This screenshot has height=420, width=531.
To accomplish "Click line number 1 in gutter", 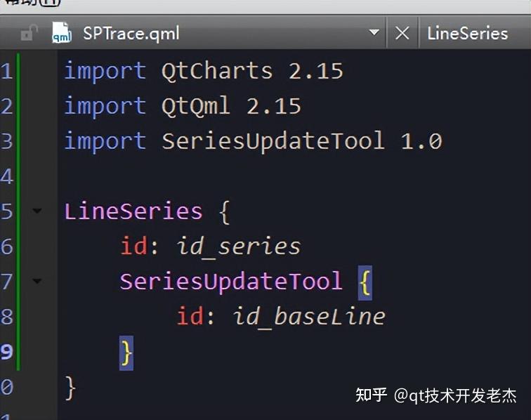I will click(6, 71).
